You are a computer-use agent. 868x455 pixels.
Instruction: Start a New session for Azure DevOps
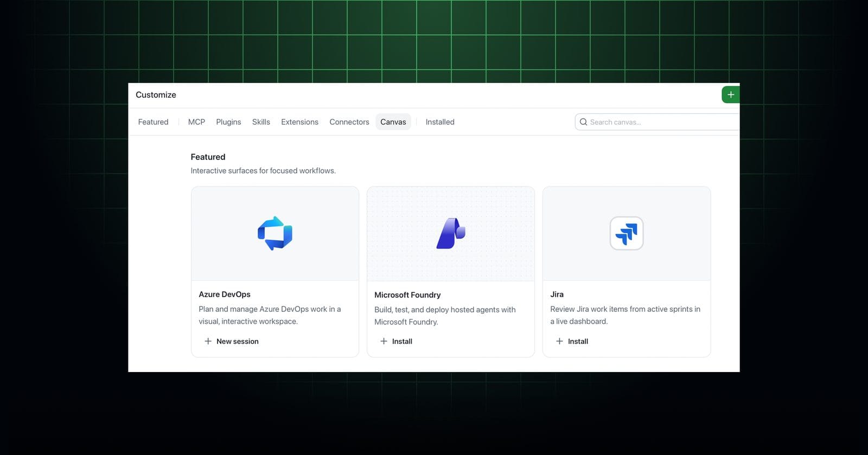point(232,341)
